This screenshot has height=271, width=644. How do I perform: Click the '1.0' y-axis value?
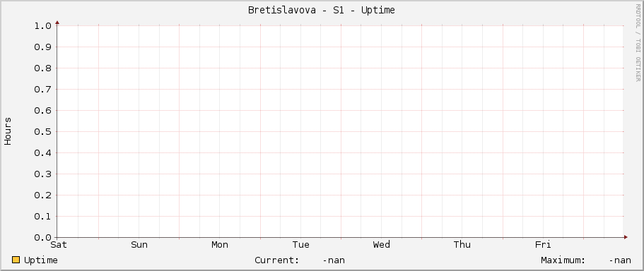click(x=42, y=26)
